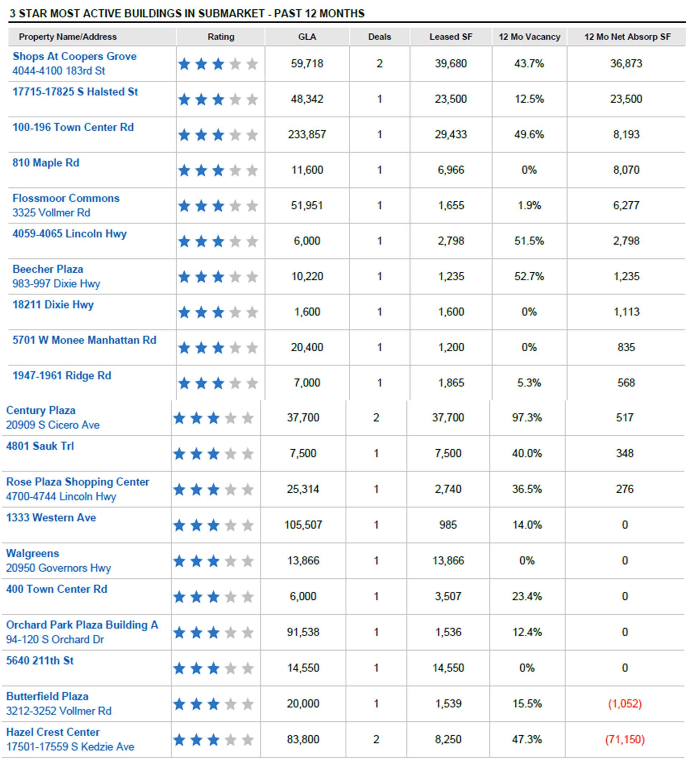This screenshot has height=764, width=700.
Task: Click fifth gray star for 1333 Western Ave
Action: pos(248,525)
